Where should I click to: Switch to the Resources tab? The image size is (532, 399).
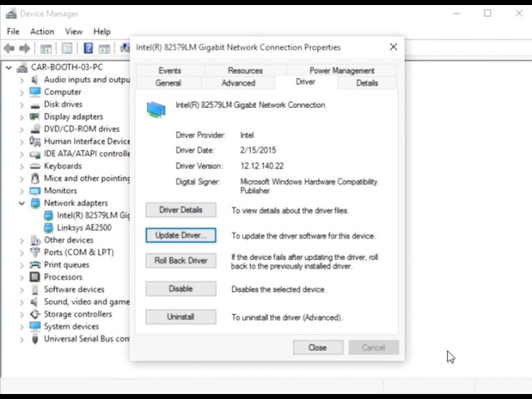tap(245, 71)
